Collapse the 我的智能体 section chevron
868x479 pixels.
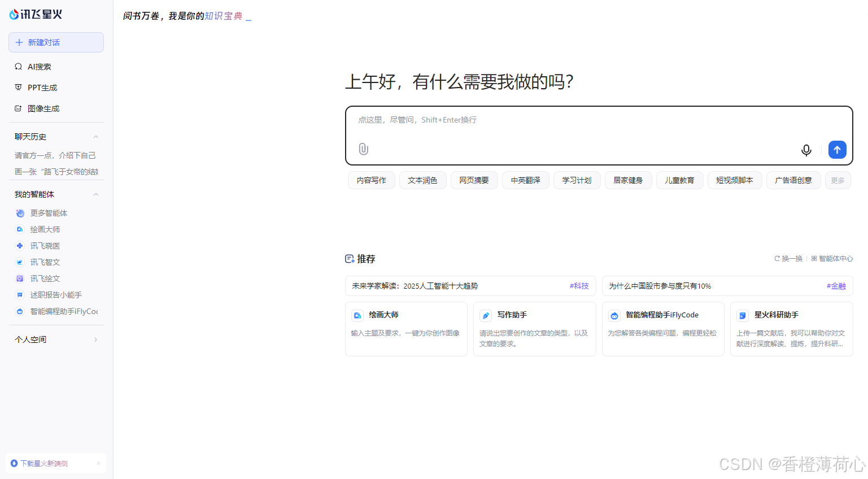(x=96, y=194)
